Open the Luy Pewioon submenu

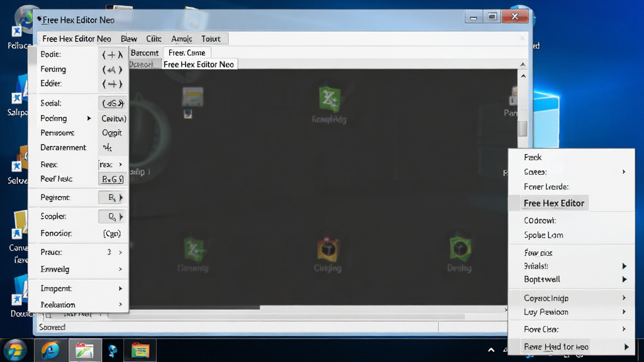click(x=571, y=312)
